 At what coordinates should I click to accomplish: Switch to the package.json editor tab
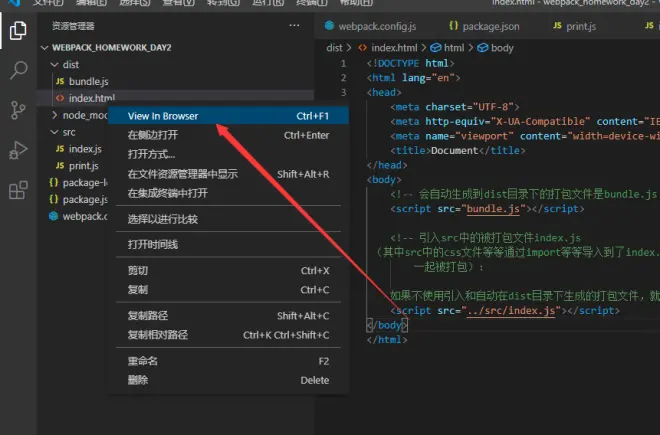pos(484,26)
